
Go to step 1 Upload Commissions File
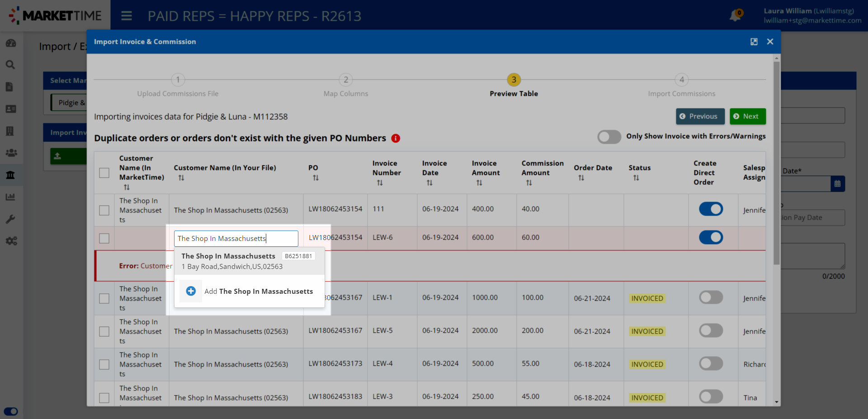(178, 80)
